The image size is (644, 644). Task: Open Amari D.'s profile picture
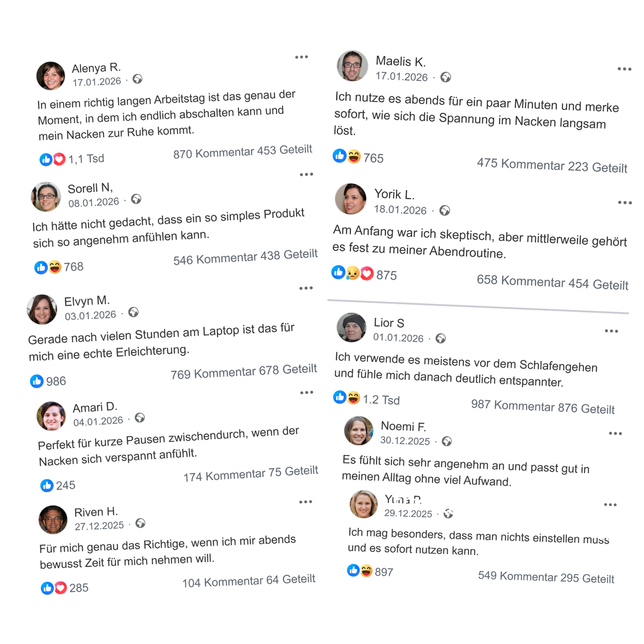[52, 416]
